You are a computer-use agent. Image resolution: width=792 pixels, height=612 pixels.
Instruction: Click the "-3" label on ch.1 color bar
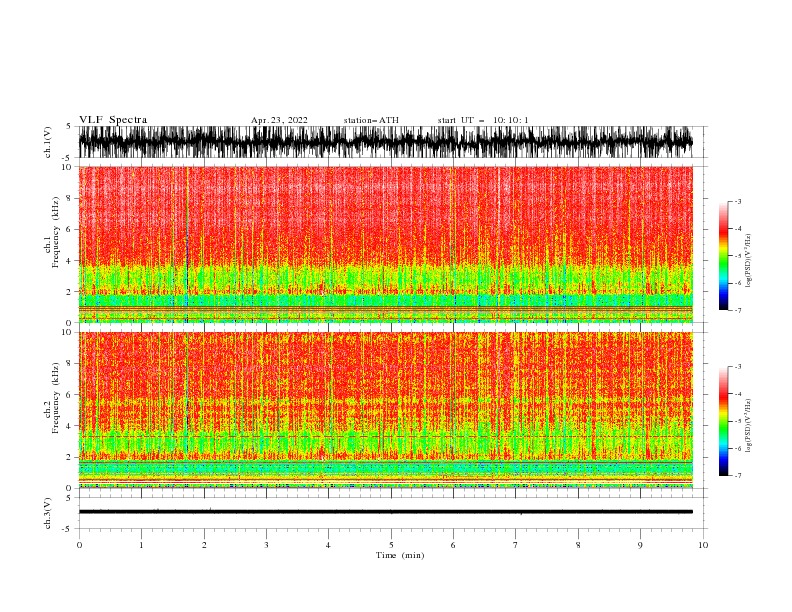click(x=738, y=201)
